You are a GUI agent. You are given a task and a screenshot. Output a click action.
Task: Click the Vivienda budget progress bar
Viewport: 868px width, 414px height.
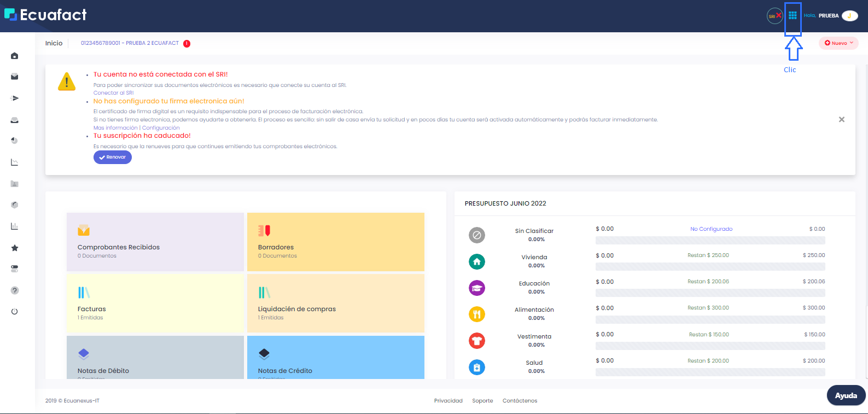(x=710, y=266)
